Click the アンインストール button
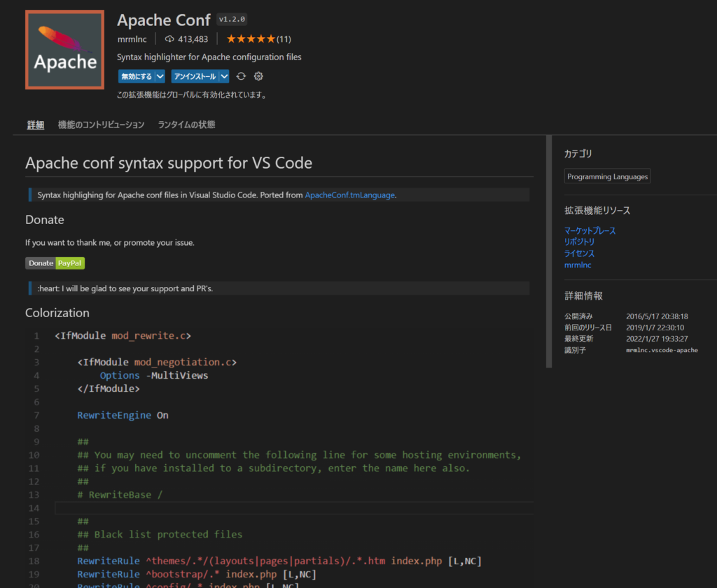 coord(195,76)
